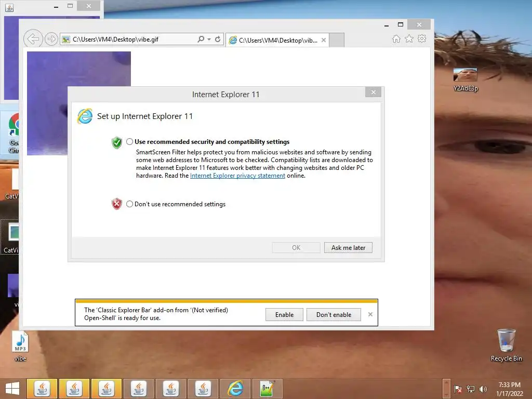
Task: Open Internet Explorer privacy statement link
Action: coord(237,176)
